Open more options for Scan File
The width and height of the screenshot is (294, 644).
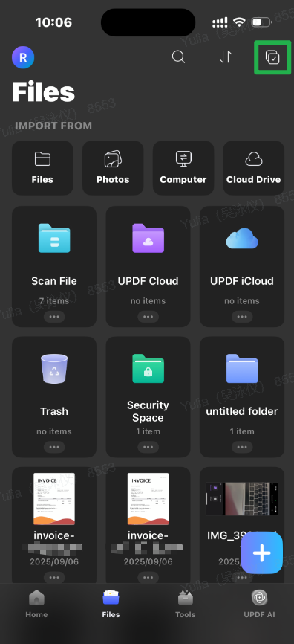[54, 317]
